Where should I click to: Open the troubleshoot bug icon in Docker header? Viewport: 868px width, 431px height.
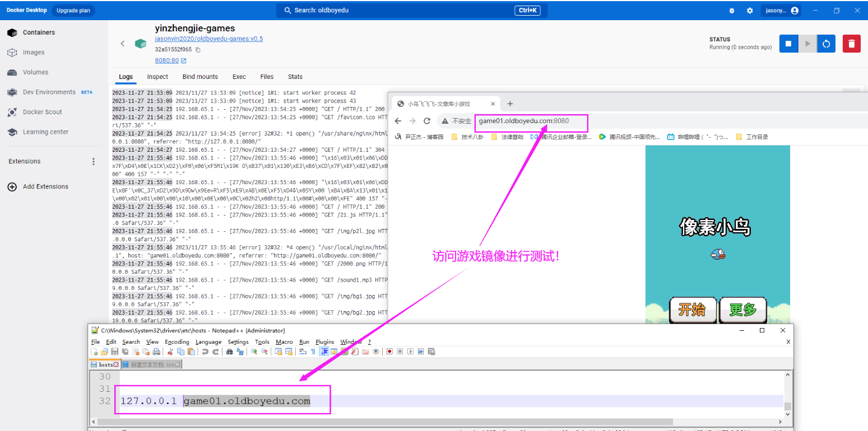pyautogui.click(x=732, y=11)
